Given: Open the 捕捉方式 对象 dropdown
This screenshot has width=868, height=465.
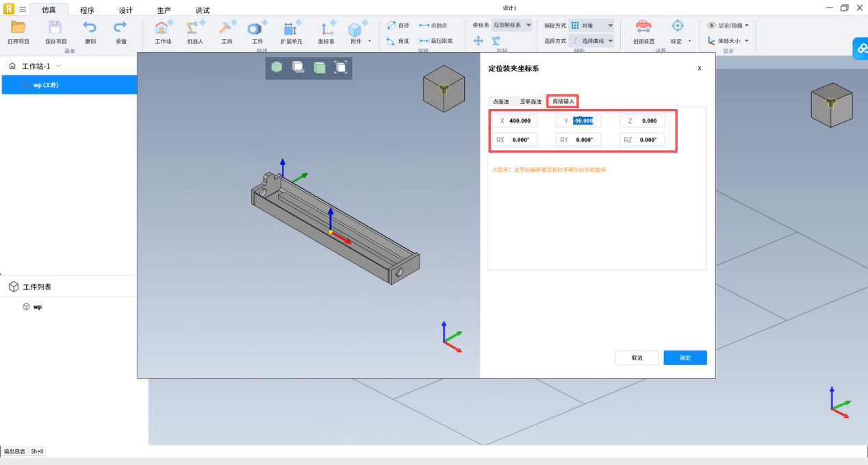Looking at the screenshot, I should pos(591,25).
